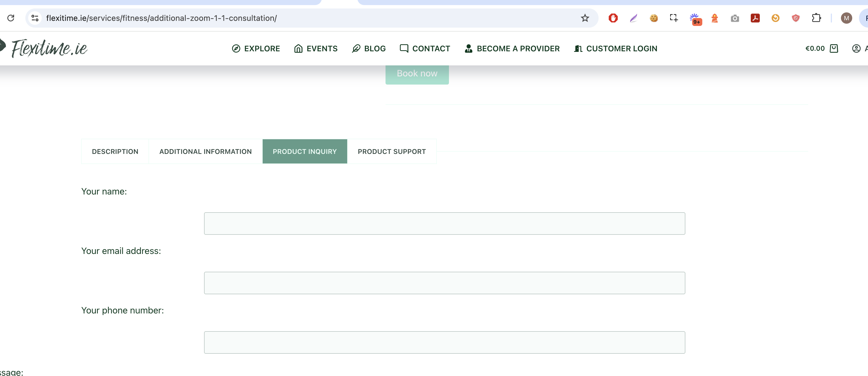
Task: Open the EVENTS menu item
Action: [x=316, y=48]
